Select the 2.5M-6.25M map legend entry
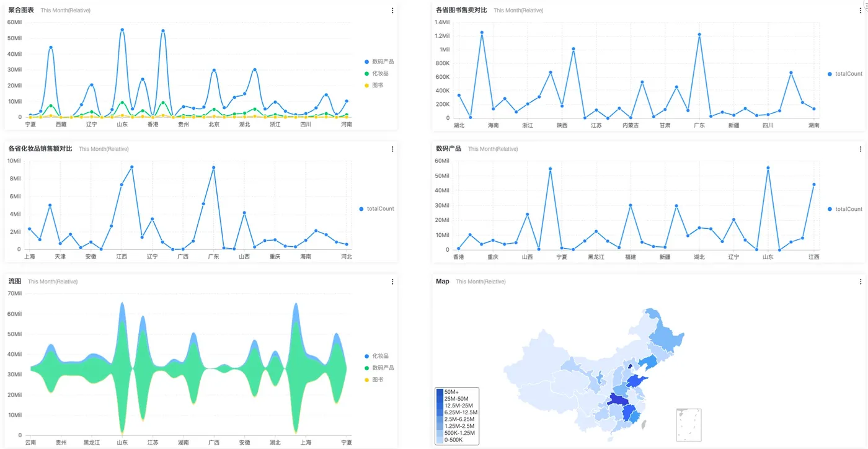Image resolution: width=868 pixels, height=449 pixels. coord(456,419)
